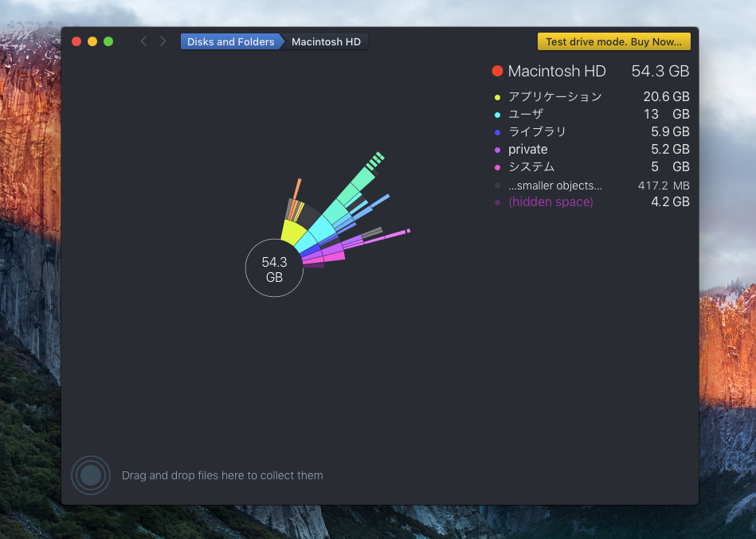Click Test drive mode Buy Now button
The width and height of the screenshot is (756, 539).
pos(613,42)
